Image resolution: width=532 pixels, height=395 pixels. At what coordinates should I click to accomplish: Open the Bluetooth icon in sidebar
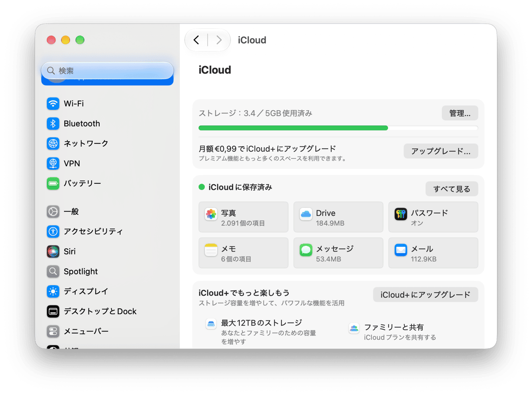pyautogui.click(x=53, y=124)
